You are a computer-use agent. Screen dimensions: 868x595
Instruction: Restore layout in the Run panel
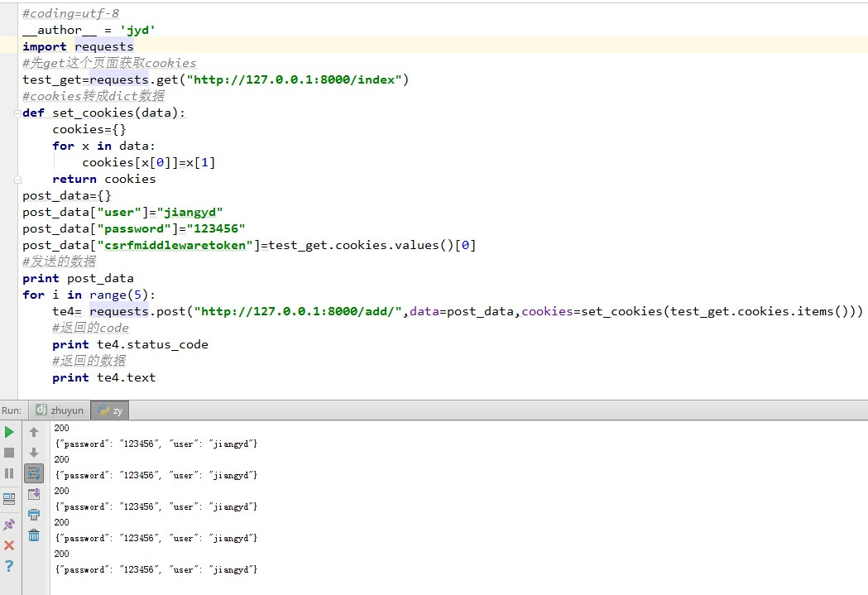click(x=9, y=499)
